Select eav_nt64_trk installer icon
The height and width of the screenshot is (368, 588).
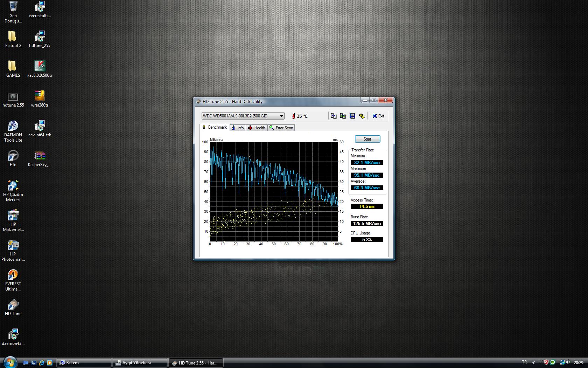point(40,129)
